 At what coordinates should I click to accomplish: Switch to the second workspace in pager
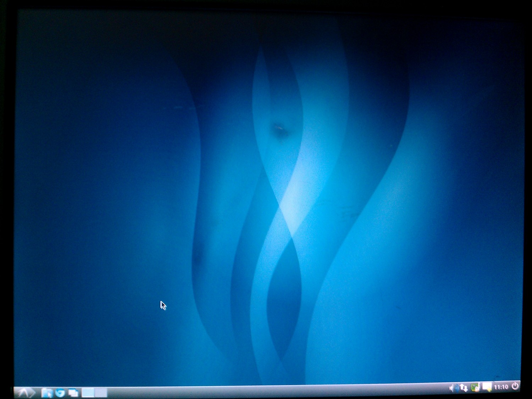(x=101, y=393)
